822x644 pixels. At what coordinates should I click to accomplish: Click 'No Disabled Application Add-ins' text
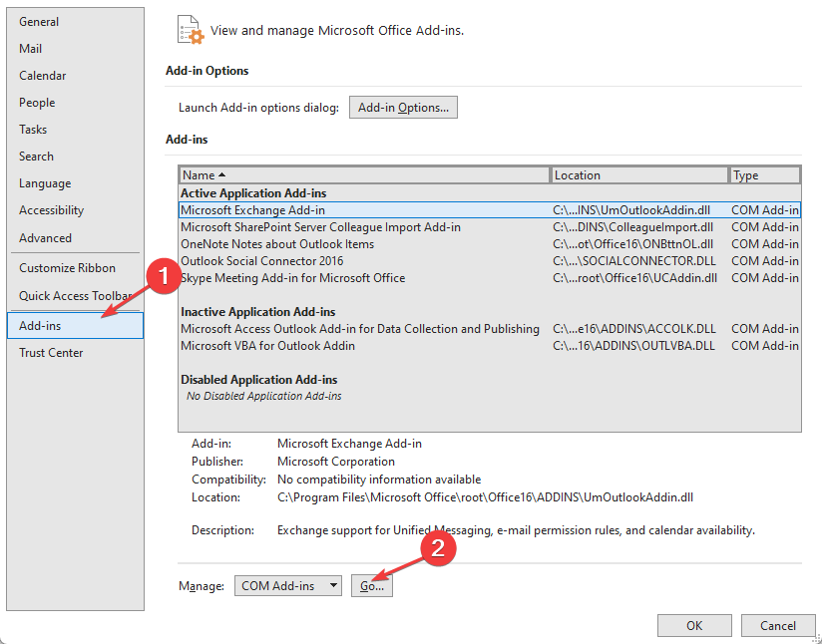click(x=263, y=396)
